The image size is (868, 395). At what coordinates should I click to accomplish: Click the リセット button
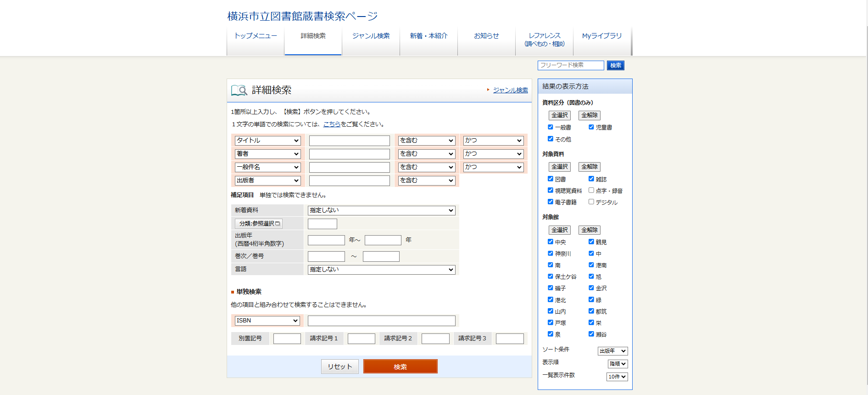[x=340, y=367]
